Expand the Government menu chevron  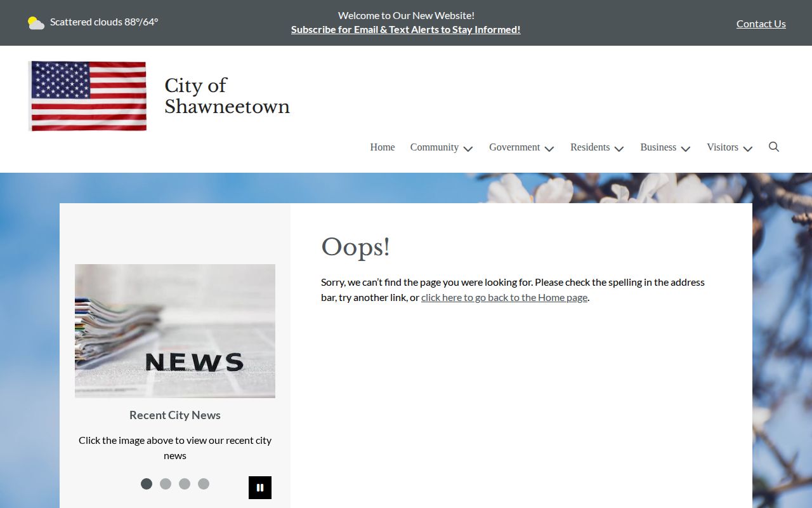click(x=549, y=149)
